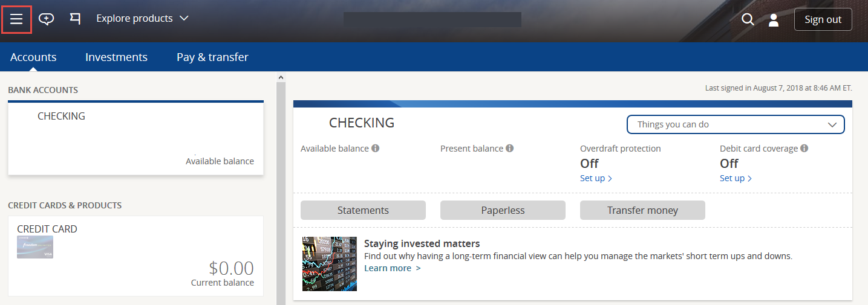Image resolution: width=868 pixels, height=305 pixels.
Task: Click the Paperless button
Action: pyautogui.click(x=503, y=210)
